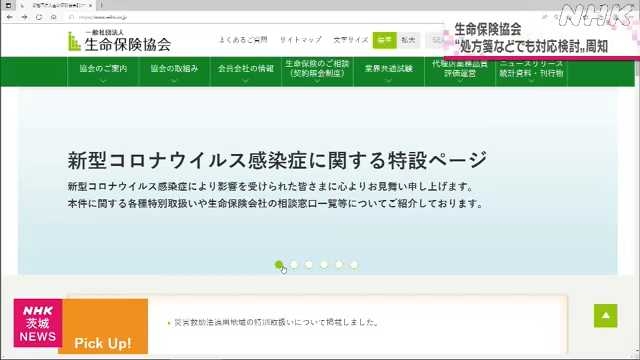
Task: Open a new browser tab
Action: tap(101, 5)
